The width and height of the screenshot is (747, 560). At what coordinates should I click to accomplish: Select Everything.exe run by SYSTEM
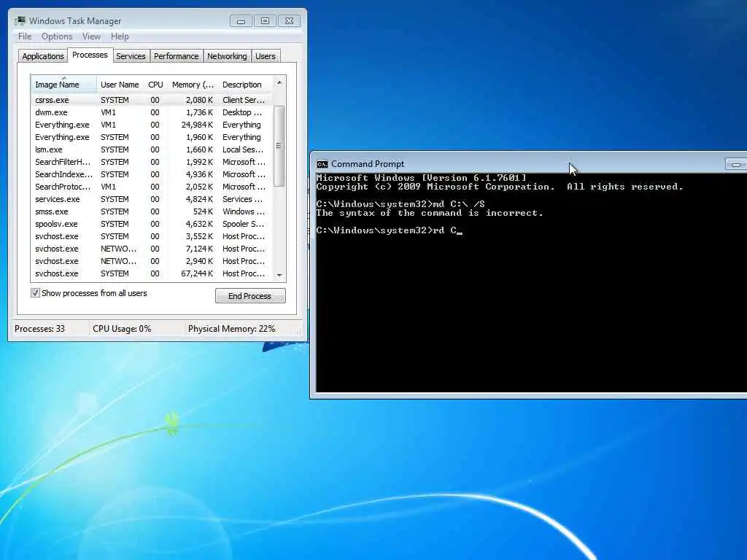coord(152,137)
